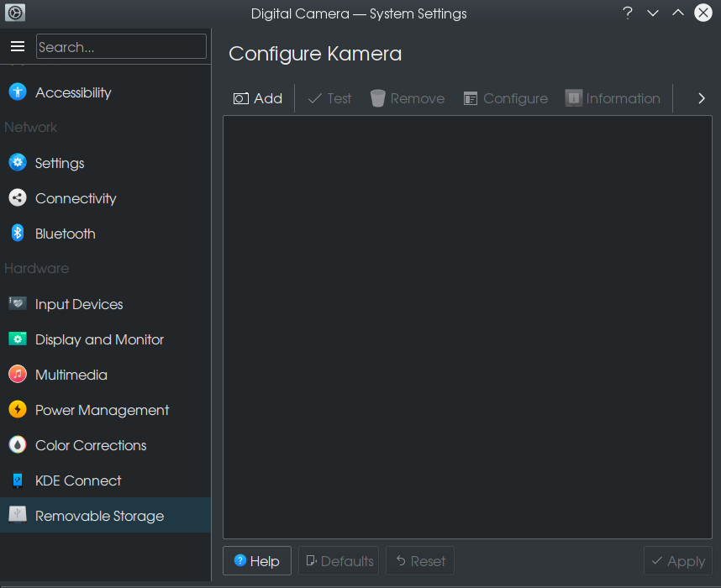Image resolution: width=721 pixels, height=588 pixels.
Task: Click the Search field
Action: click(x=121, y=46)
